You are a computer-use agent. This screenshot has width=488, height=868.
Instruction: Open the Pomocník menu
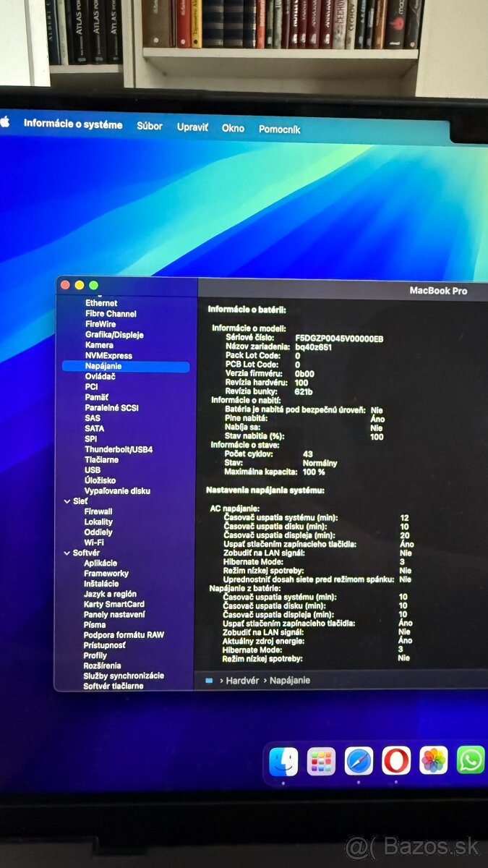click(x=280, y=129)
